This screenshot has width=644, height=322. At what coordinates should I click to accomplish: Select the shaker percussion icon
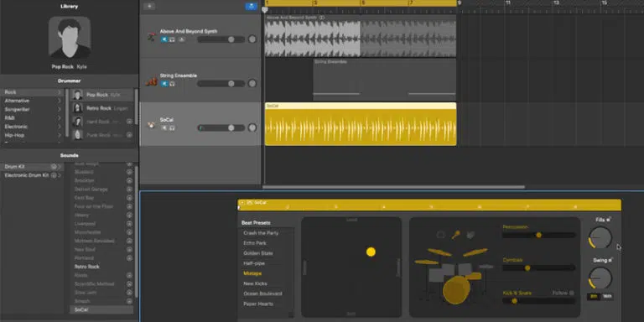[456, 235]
